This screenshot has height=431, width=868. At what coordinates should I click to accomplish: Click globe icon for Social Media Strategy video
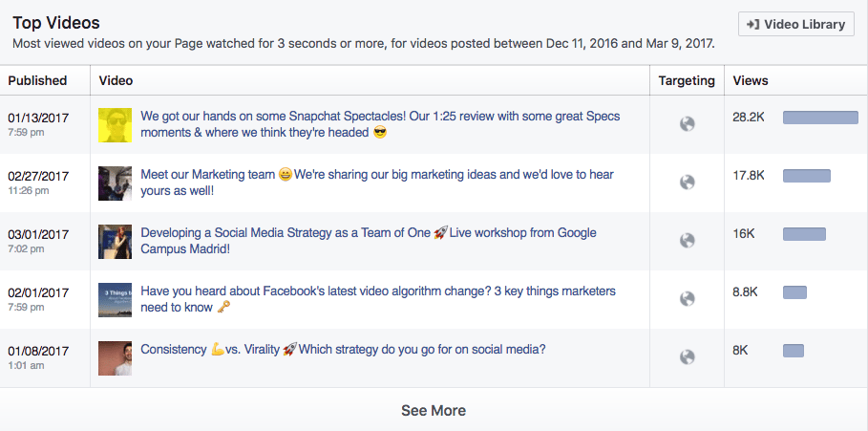pyautogui.click(x=687, y=241)
